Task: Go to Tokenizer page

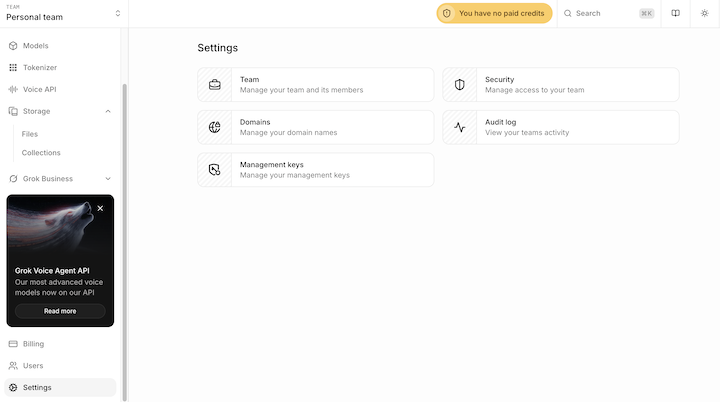Action: (x=40, y=68)
